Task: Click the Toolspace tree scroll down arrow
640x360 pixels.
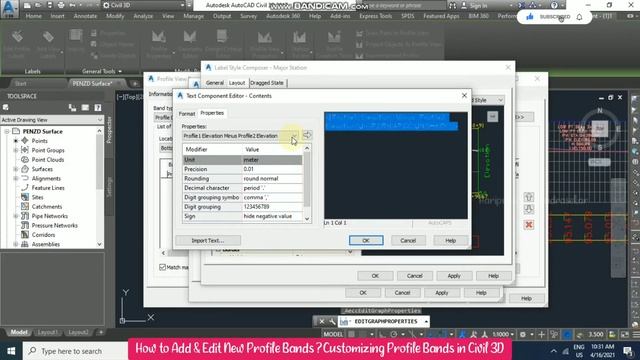Action: pos(99,244)
